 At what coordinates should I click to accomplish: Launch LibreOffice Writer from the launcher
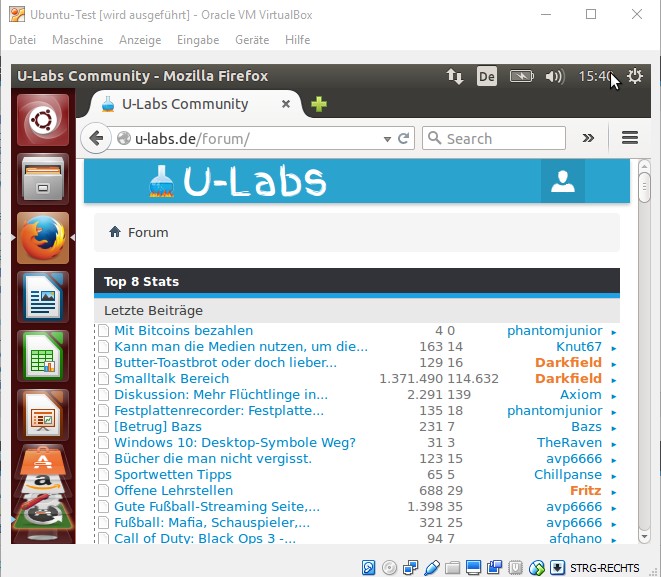[x=43, y=297]
